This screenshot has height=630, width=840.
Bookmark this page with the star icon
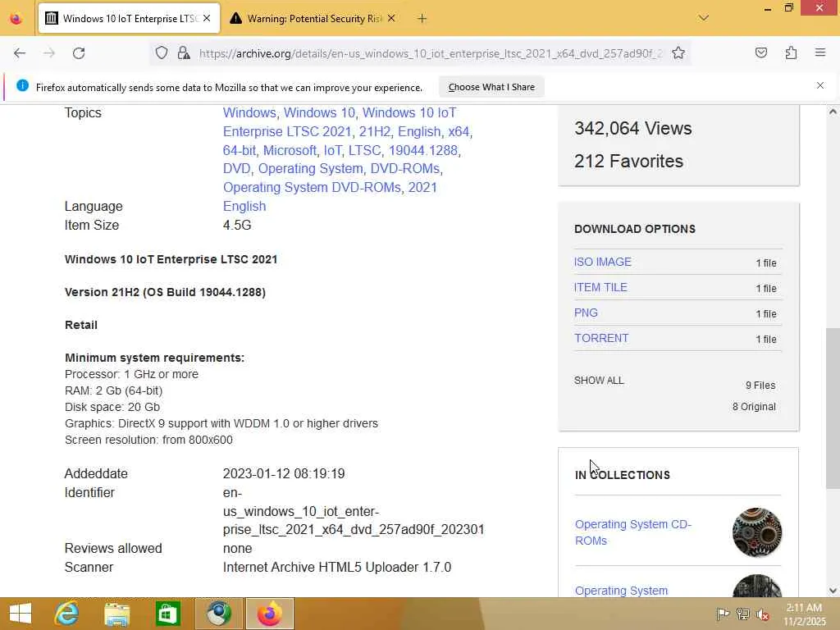coord(678,52)
